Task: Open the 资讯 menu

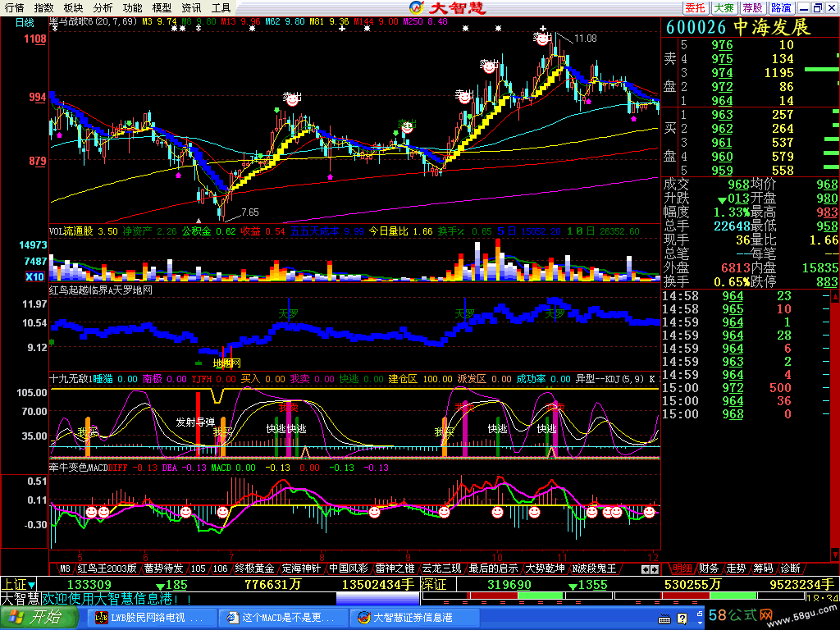Action: coord(191,8)
